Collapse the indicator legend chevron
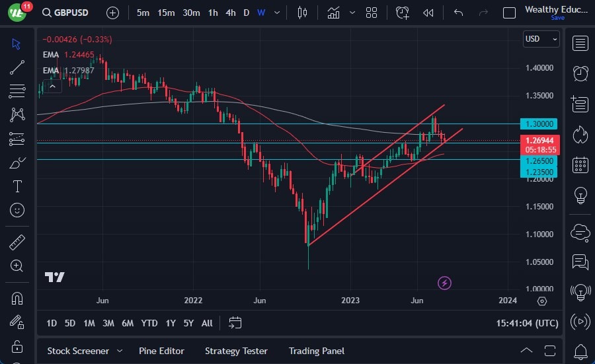Viewport: 595px width, 364px height. (52, 85)
